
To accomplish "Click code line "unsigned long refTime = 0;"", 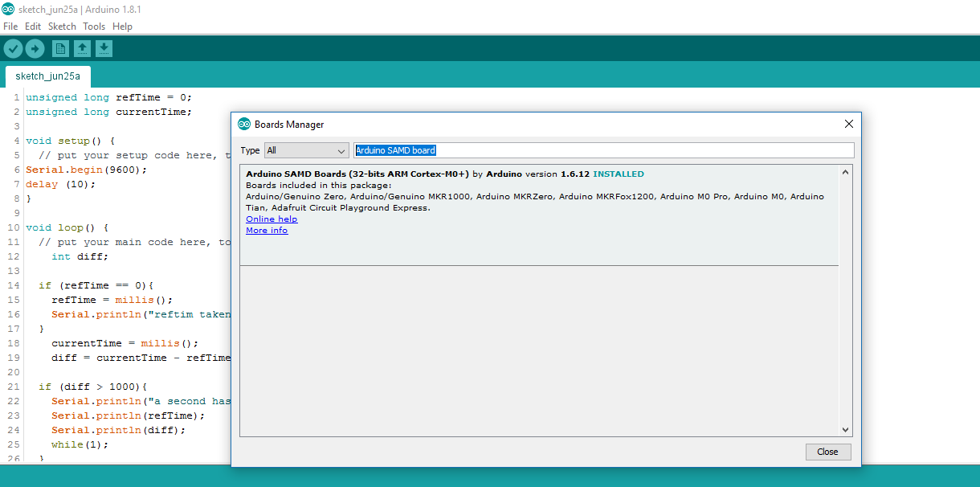I will pyautogui.click(x=109, y=97).
